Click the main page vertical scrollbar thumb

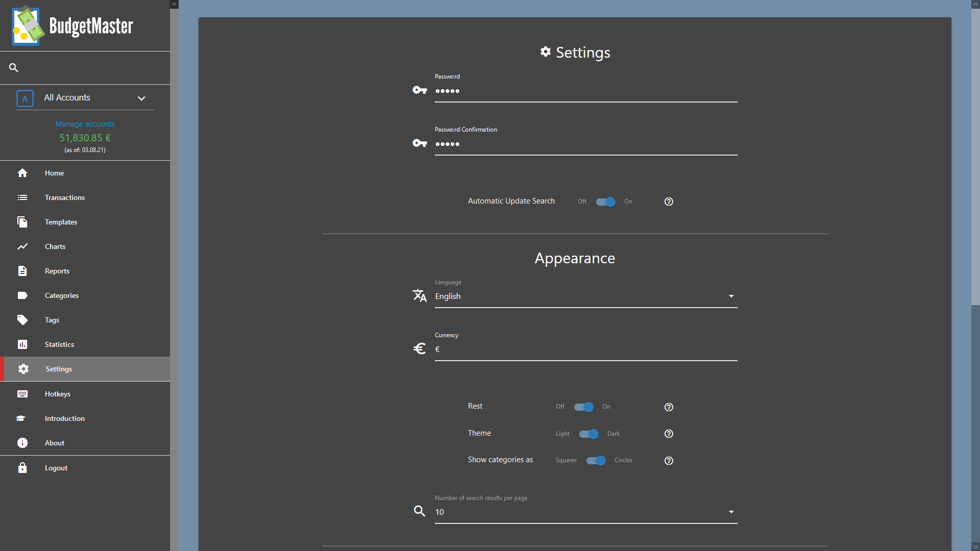coord(975,157)
